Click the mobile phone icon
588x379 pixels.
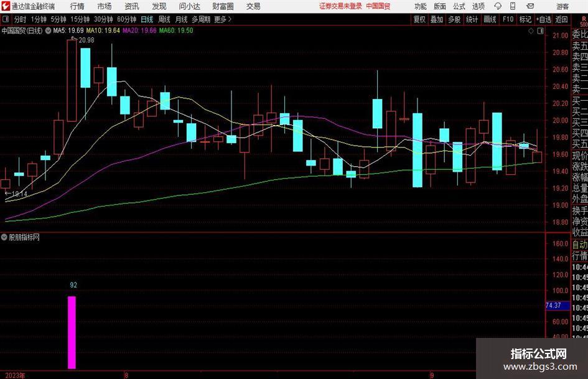(x=513, y=6)
